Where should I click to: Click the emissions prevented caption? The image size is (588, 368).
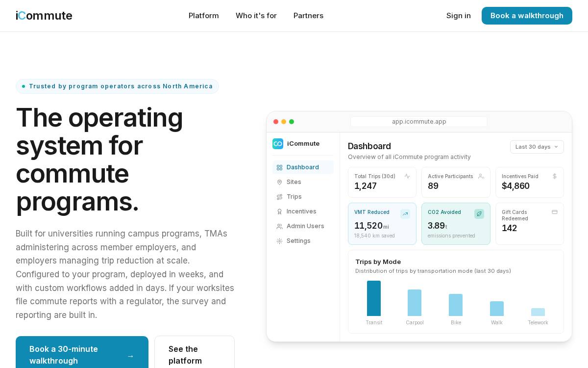pyautogui.click(x=451, y=236)
